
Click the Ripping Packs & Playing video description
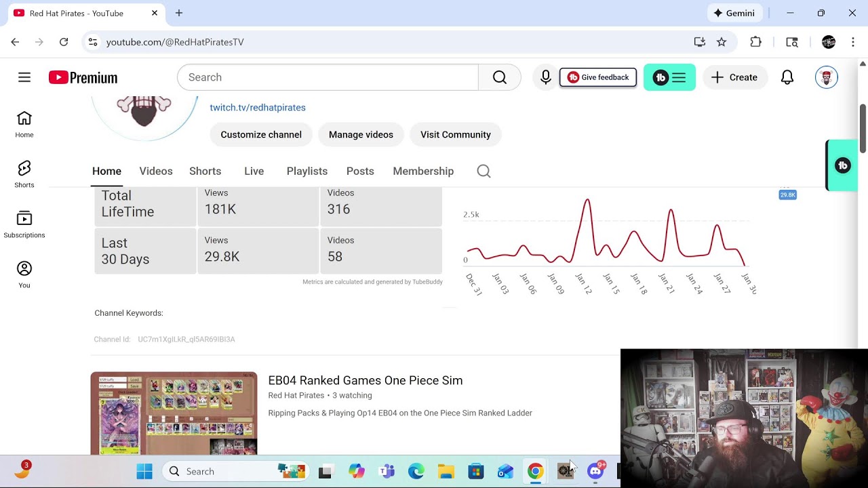click(x=400, y=413)
